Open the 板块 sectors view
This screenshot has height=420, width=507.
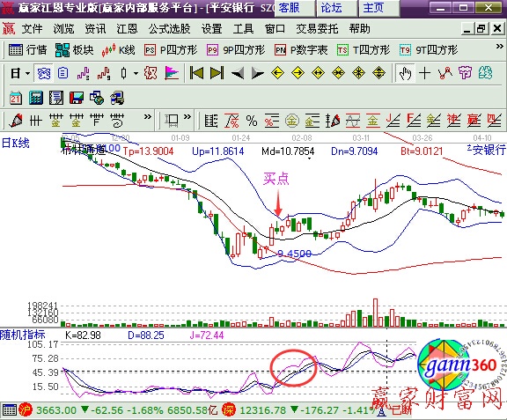(74, 50)
